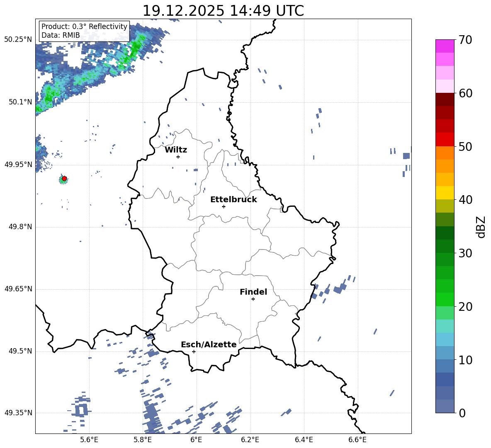491x448 pixels.
Task: Click the bright red colorbar segment above 50
Action: (x=445, y=140)
